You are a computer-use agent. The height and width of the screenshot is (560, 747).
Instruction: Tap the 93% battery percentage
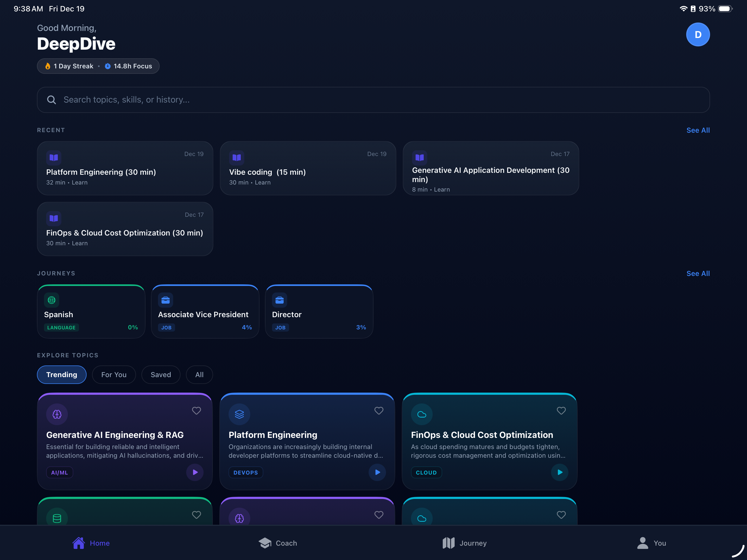point(707,9)
